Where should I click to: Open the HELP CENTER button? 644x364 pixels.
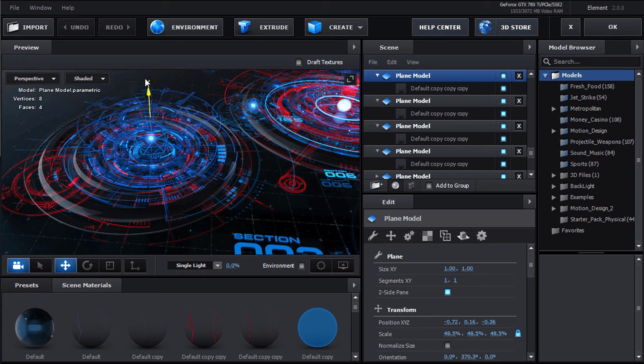pos(440,27)
